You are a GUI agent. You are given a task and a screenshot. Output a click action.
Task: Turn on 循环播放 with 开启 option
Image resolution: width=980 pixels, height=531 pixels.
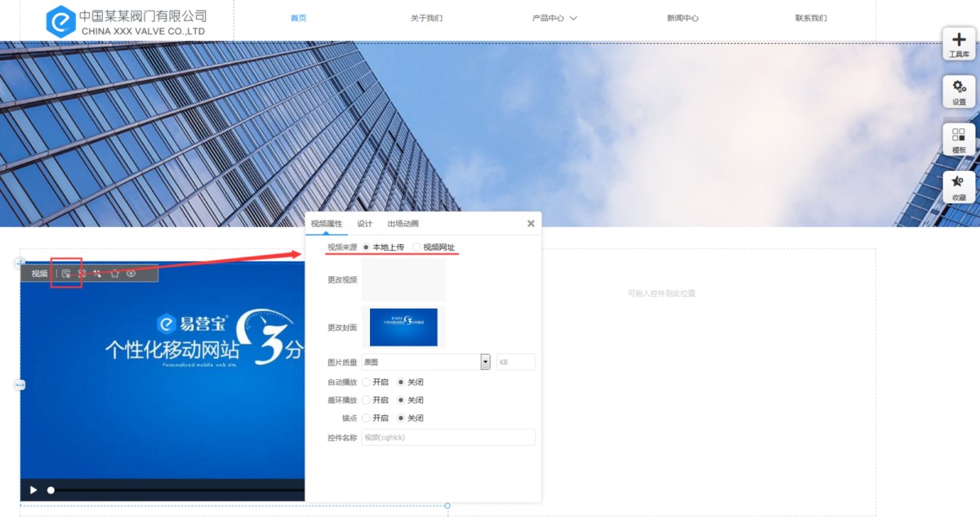(x=367, y=400)
